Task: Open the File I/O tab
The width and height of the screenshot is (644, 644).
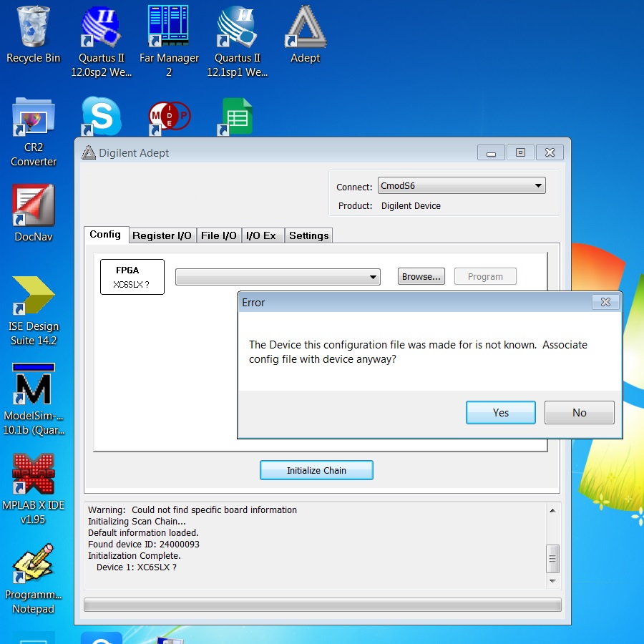Action: [x=218, y=235]
